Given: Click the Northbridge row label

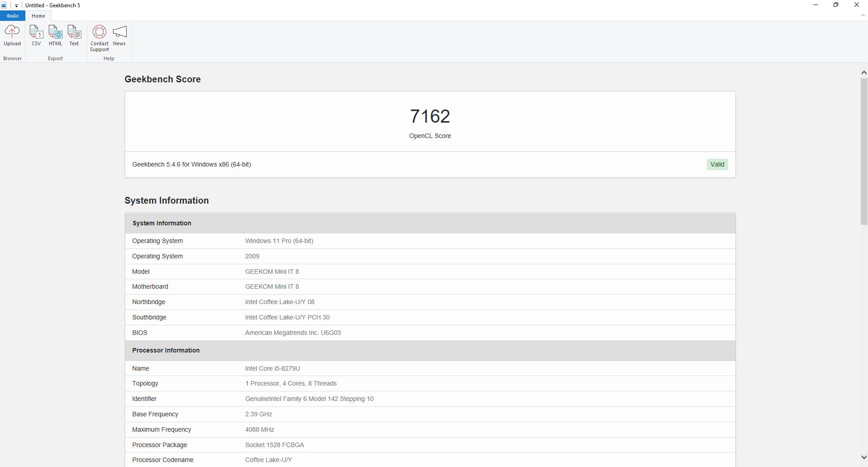Looking at the screenshot, I should pyautogui.click(x=149, y=302).
